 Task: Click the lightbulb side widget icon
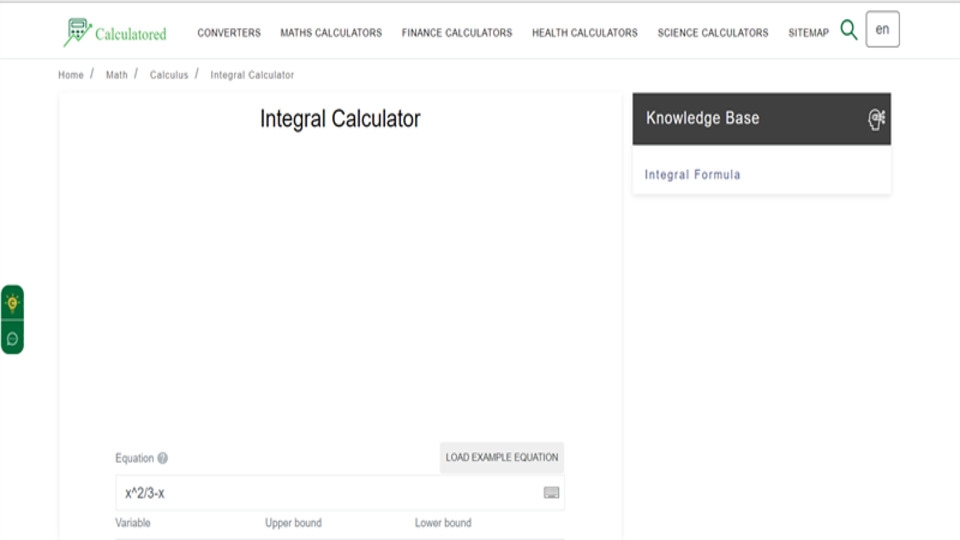(12, 303)
